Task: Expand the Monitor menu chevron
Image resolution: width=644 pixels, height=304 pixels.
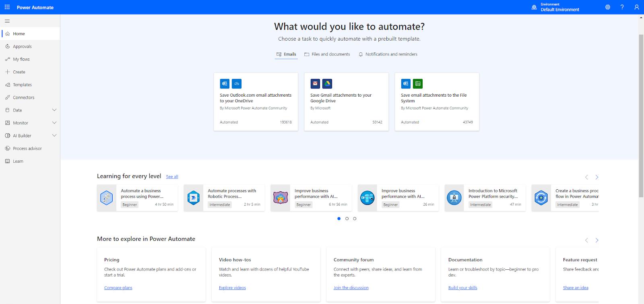Action: (54, 123)
